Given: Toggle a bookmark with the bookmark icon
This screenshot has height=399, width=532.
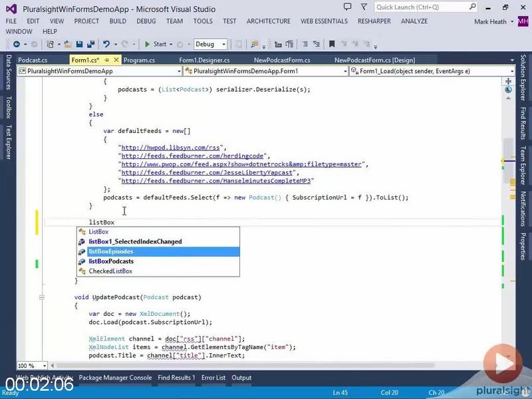Looking at the screenshot, I should 332,44.
